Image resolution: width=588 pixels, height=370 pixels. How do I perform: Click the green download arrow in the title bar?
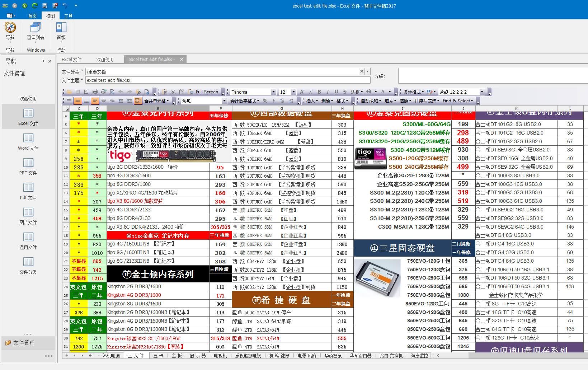pos(24,6)
